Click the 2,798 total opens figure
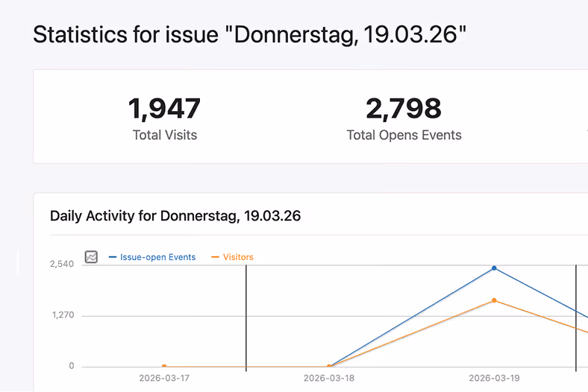 coord(404,109)
